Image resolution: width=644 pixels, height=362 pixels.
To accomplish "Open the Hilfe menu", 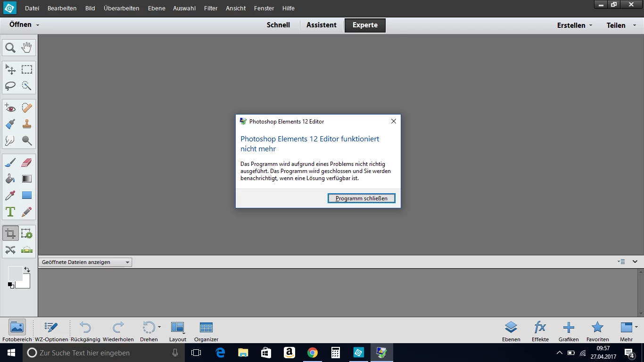I will (x=289, y=8).
